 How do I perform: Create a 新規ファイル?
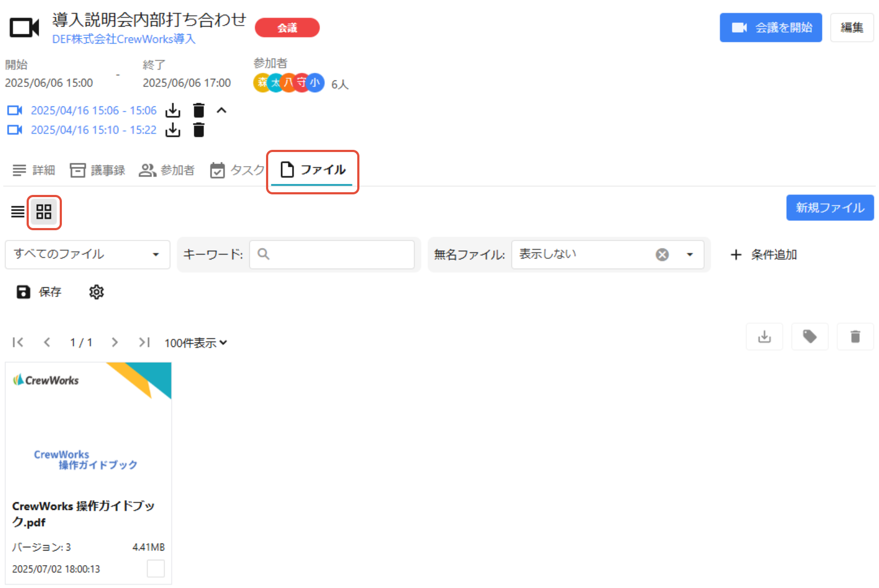coord(830,207)
